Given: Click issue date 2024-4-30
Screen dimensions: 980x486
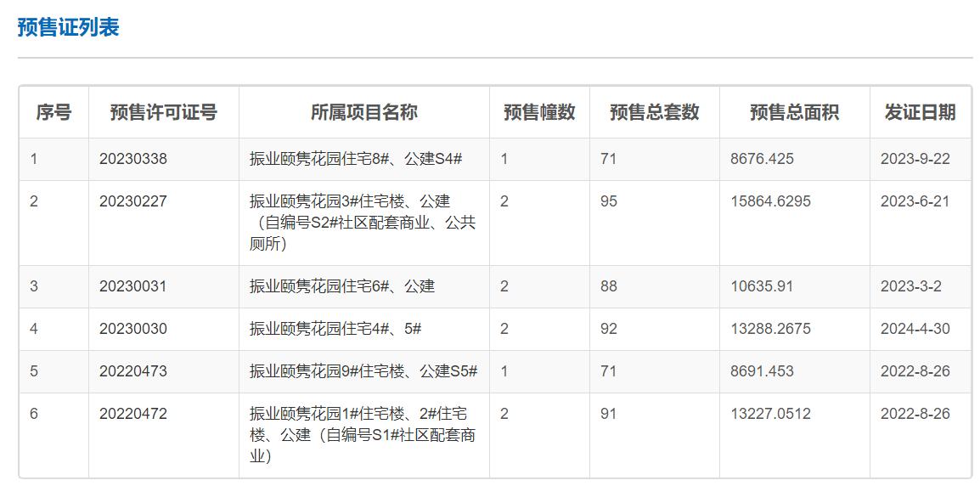Looking at the screenshot, I should pyautogui.click(x=915, y=329).
